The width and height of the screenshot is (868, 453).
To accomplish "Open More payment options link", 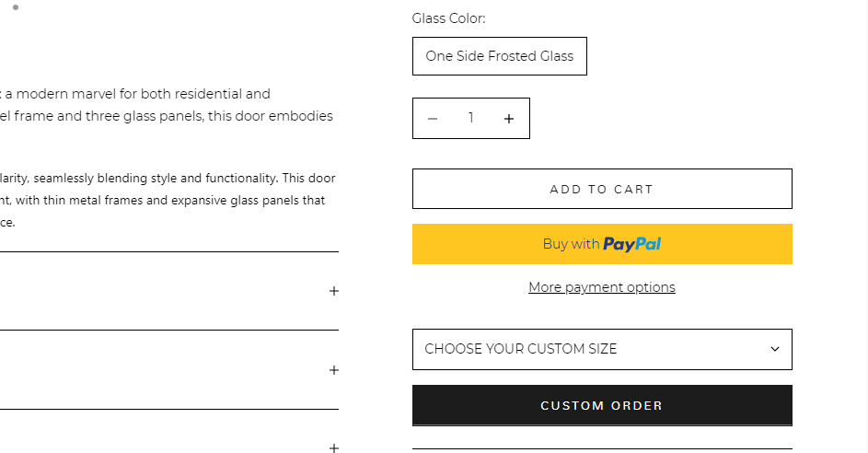I will point(601,287).
